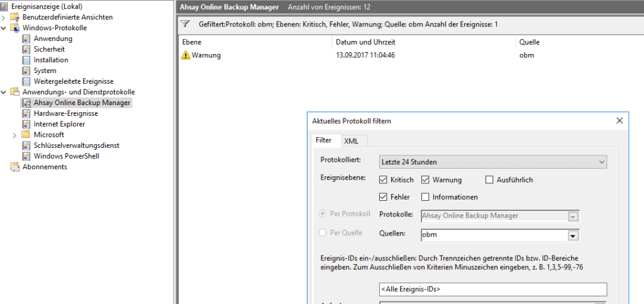
Task: Click the Installation log icon
Action: [x=26, y=60]
